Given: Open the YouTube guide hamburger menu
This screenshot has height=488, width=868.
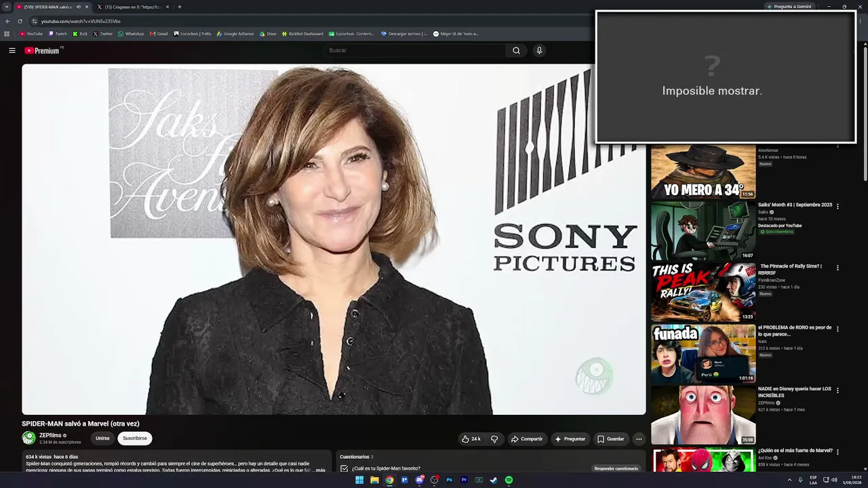Looking at the screenshot, I should 12,50.
